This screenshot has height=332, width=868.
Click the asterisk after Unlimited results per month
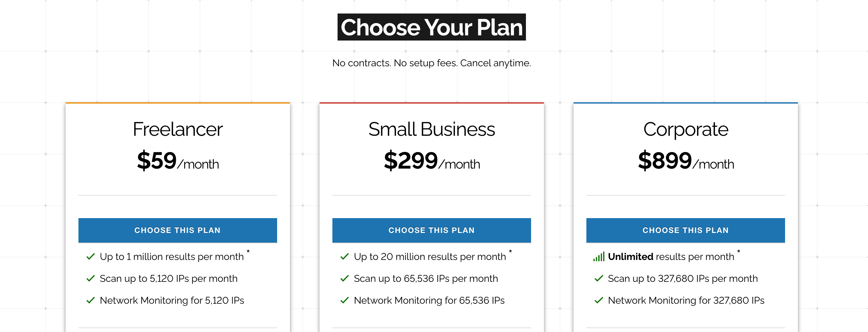tap(738, 252)
